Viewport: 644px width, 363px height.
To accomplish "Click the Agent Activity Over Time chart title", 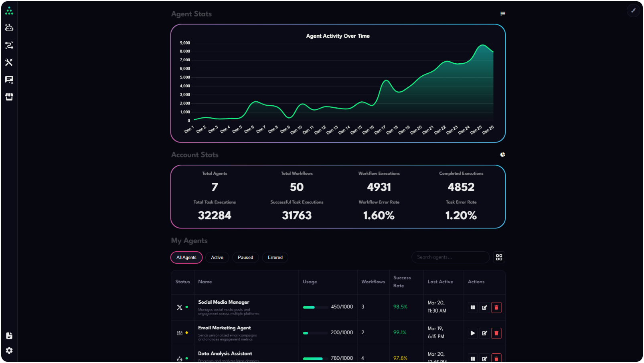I will click(x=338, y=36).
